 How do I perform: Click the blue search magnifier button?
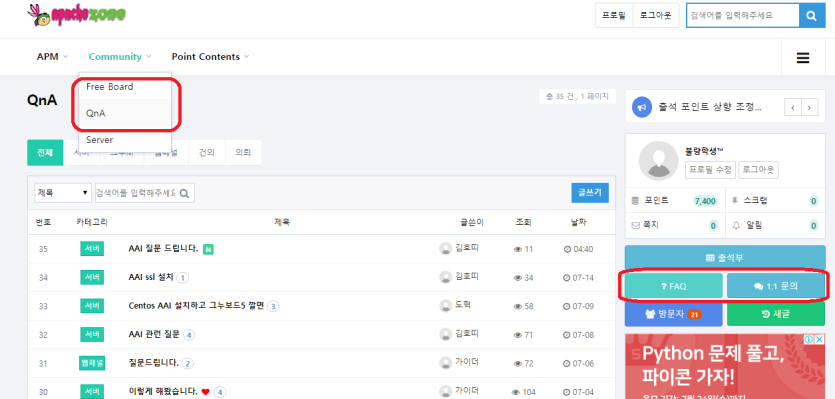tap(811, 16)
